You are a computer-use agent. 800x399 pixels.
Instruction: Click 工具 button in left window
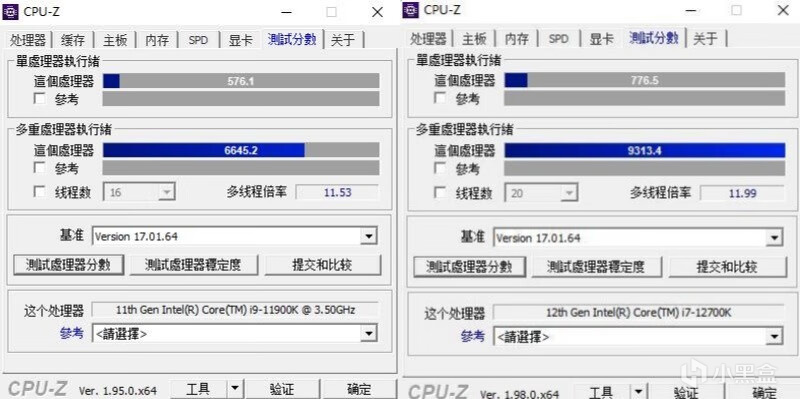pos(198,389)
